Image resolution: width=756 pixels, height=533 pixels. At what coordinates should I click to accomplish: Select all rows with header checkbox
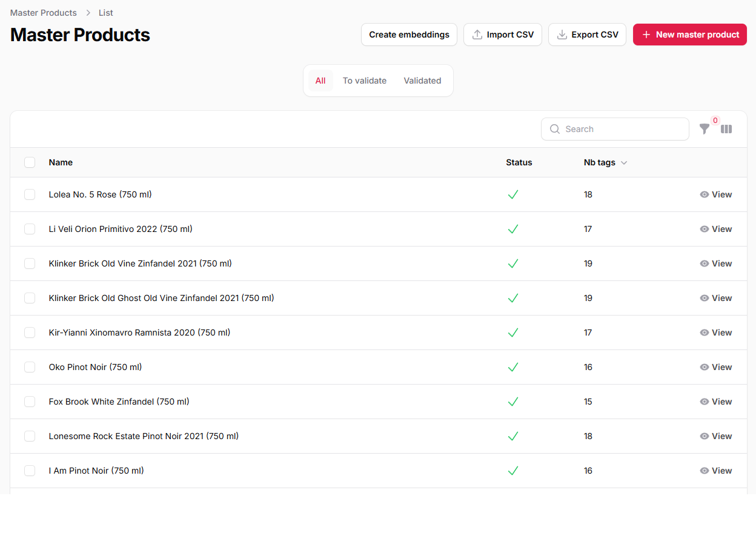pos(30,162)
